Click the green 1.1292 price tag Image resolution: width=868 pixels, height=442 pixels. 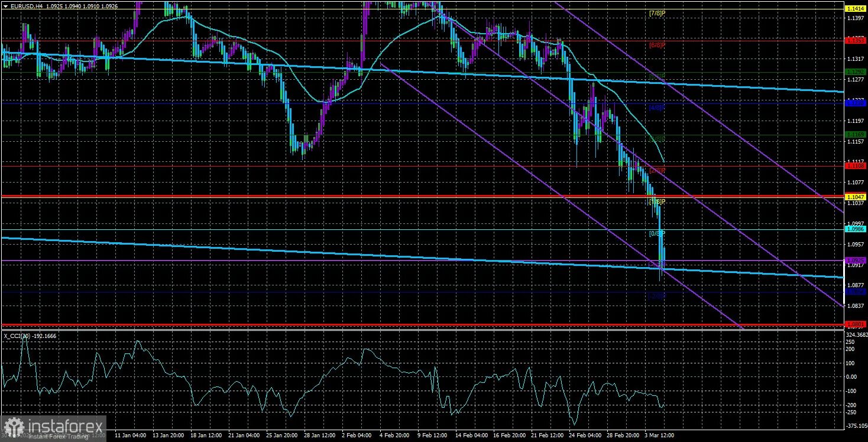pyautogui.click(x=856, y=72)
